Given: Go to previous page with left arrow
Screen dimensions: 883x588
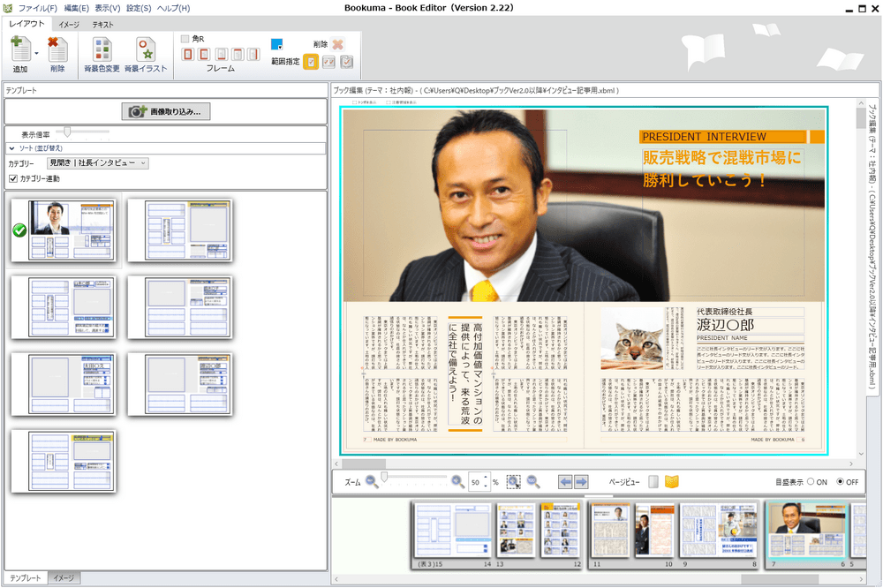Looking at the screenshot, I should 566,482.
